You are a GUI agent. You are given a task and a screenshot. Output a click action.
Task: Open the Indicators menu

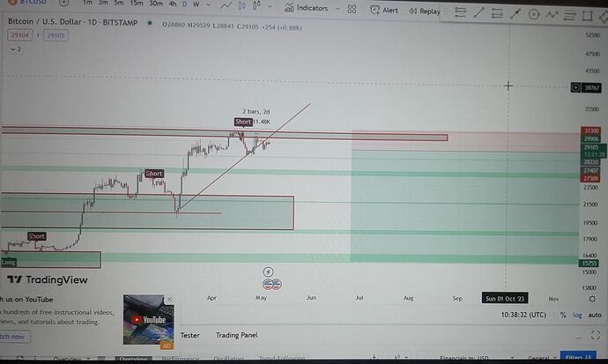coord(312,9)
